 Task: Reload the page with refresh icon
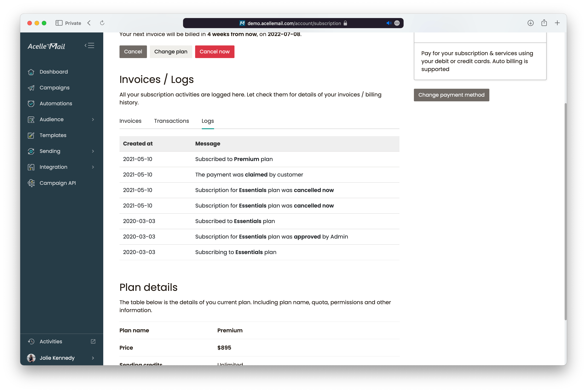tap(102, 23)
